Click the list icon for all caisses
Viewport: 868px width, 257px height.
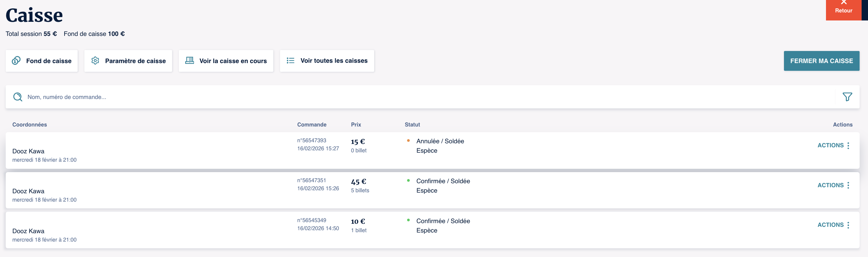290,60
